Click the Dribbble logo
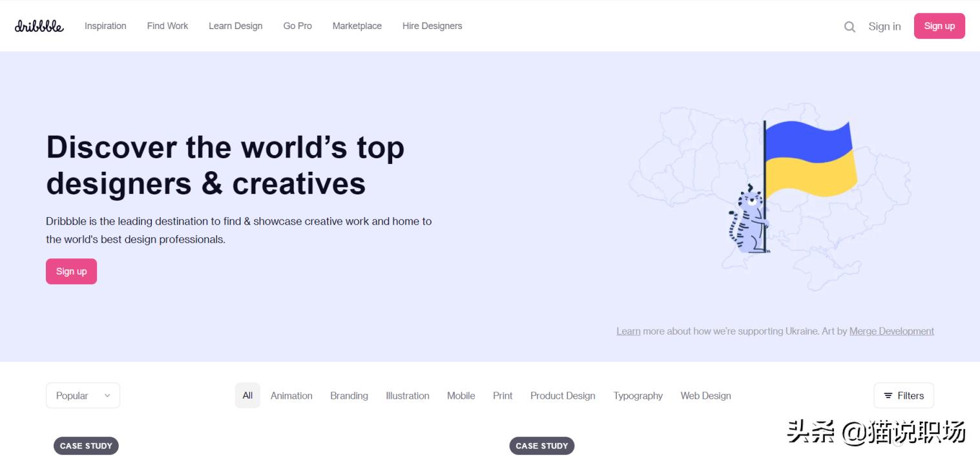Viewport: 980px width, 458px height. [39, 26]
